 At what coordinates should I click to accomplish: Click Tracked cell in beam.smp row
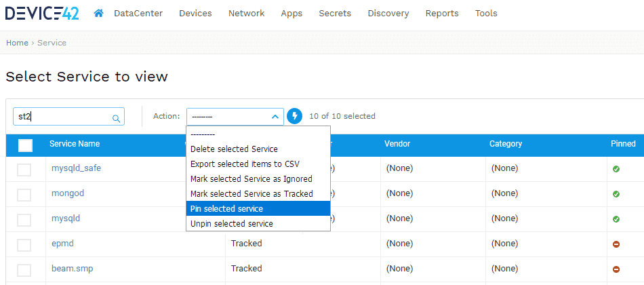click(x=247, y=269)
